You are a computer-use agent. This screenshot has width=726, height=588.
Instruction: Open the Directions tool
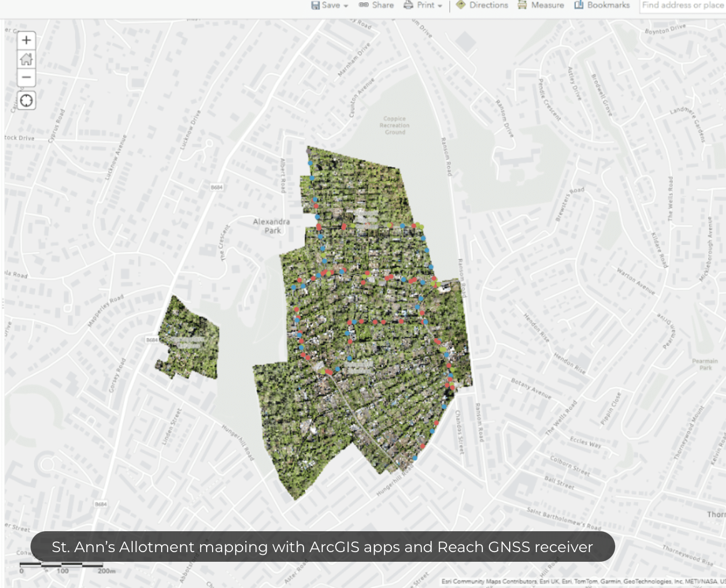click(488, 5)
